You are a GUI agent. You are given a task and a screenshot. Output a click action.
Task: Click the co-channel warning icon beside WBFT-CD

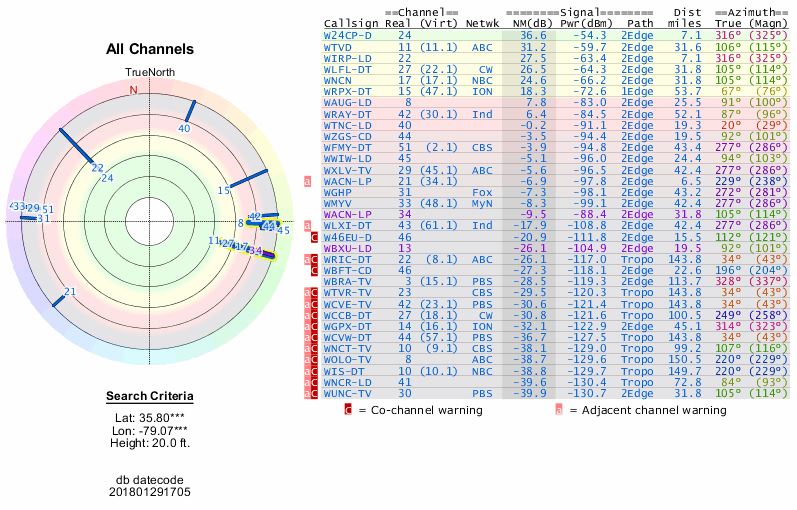pos(314,270)
